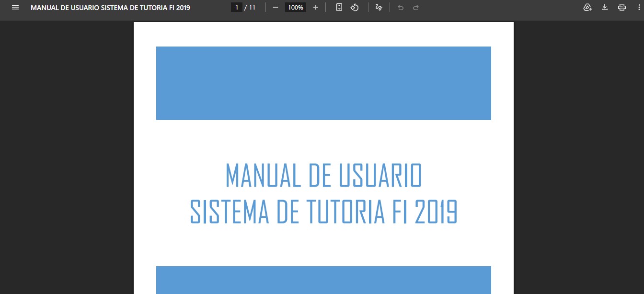The height and width of the screenshot is (294, 644).
Task: Click the total page count 11
Action: pos(252,8)
